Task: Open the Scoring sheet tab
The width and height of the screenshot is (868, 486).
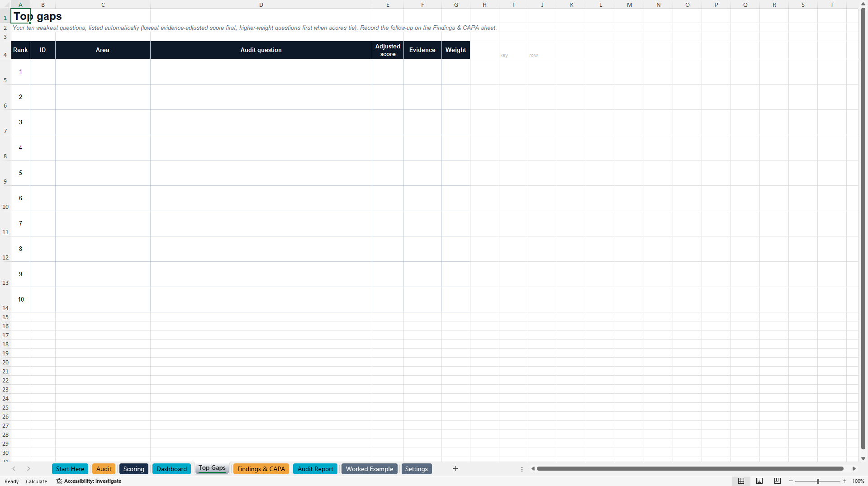Action: 134,469
